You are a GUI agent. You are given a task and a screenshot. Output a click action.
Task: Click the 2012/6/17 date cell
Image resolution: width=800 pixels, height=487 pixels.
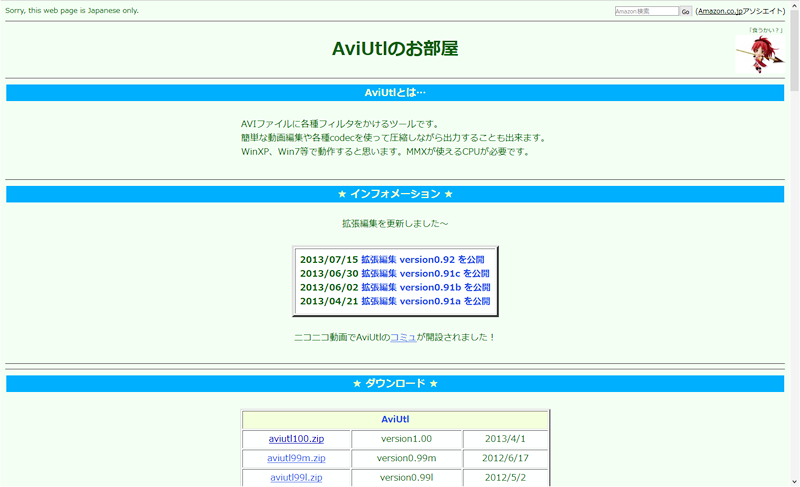(x=505, y=458)
